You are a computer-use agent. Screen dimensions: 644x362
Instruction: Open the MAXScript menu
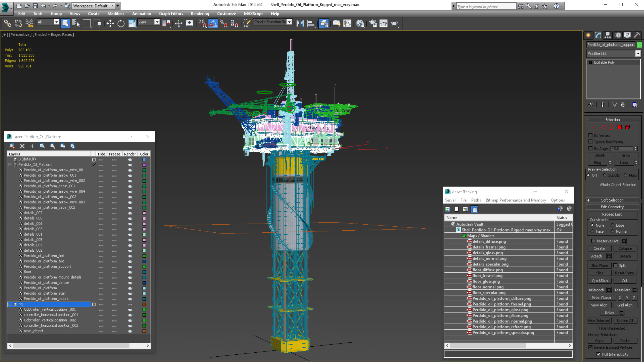[x=253, y=14]
